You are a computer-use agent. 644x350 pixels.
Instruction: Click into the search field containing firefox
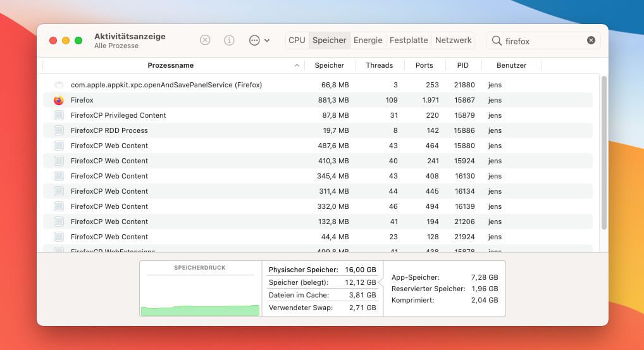click(x=543, y=41)
